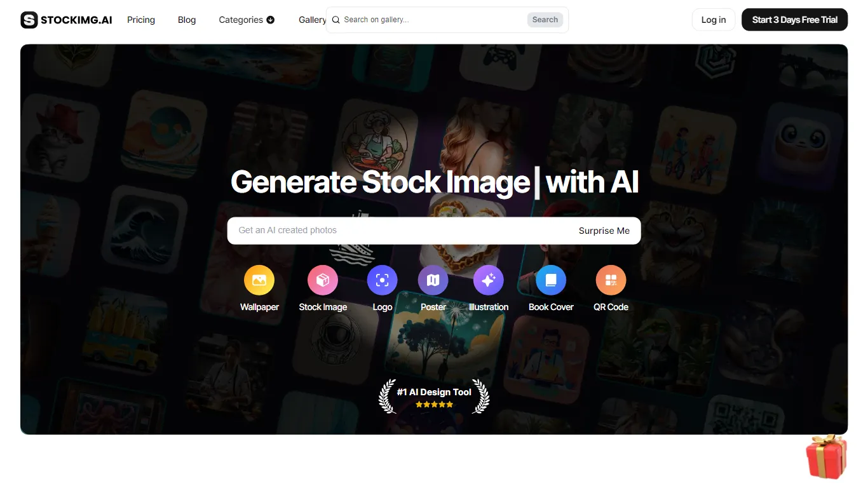This screenshot has width=868, height=488.
Task: Select the Illustration sparkle icon
Action: click(489, 280)
